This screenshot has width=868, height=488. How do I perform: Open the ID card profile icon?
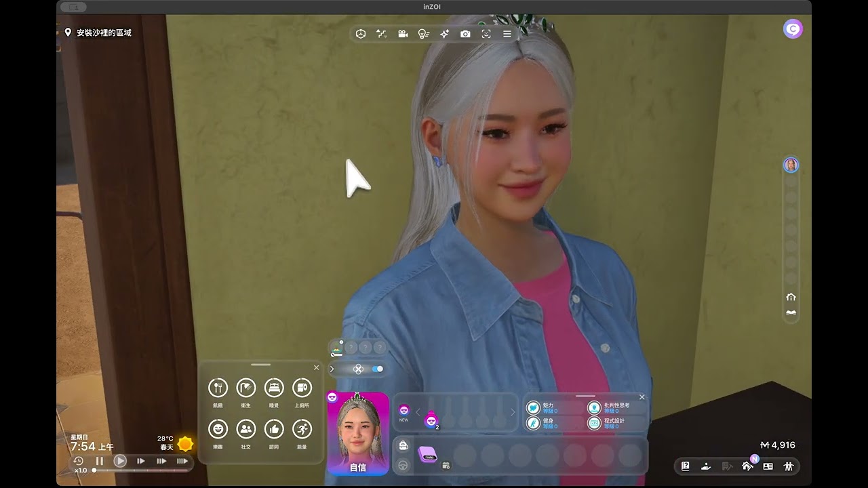(768, 466)
